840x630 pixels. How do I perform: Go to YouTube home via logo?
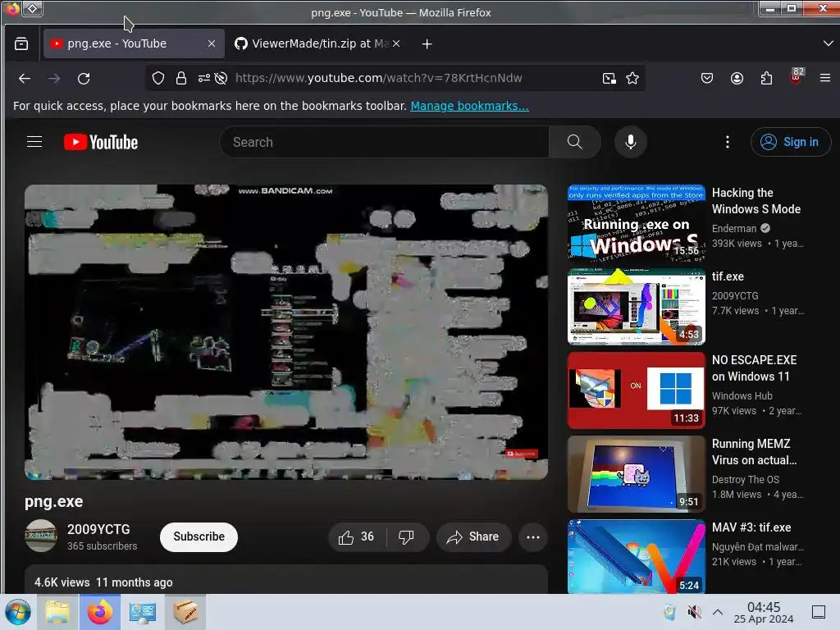click(101, 142)
